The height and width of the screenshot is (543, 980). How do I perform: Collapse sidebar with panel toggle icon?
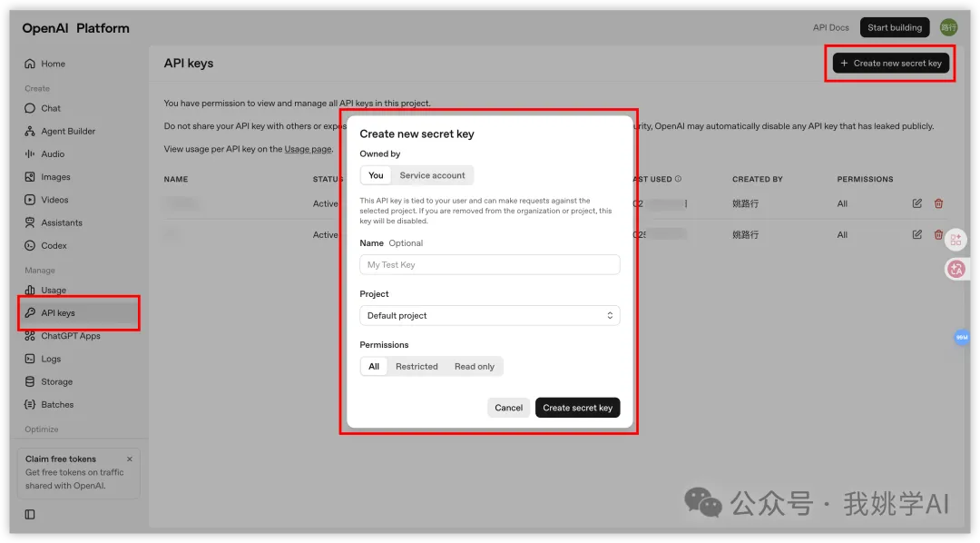click(29, 515)
